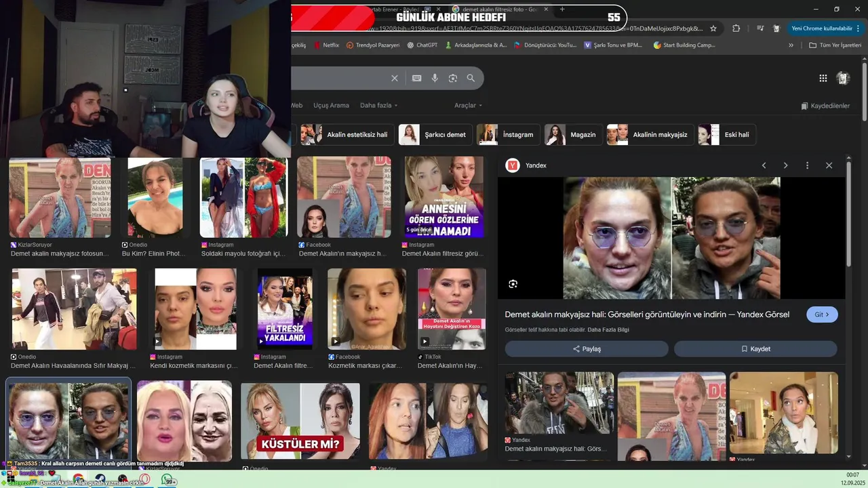Open the Chrome extensions puzzle icon

coord(736,28)
